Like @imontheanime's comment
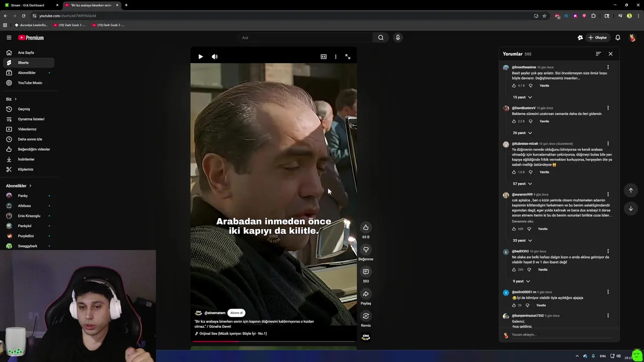 (x=514, y=85)
